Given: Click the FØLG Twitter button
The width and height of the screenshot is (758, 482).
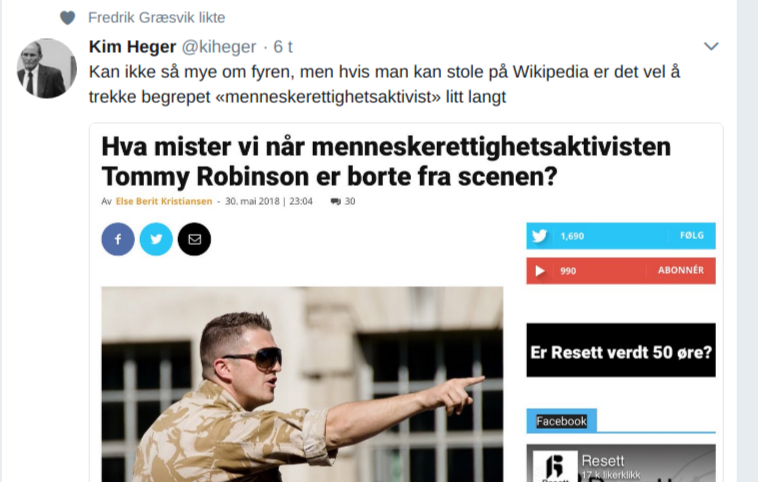Looking at the screenshot, I should [x=692, y=235].
